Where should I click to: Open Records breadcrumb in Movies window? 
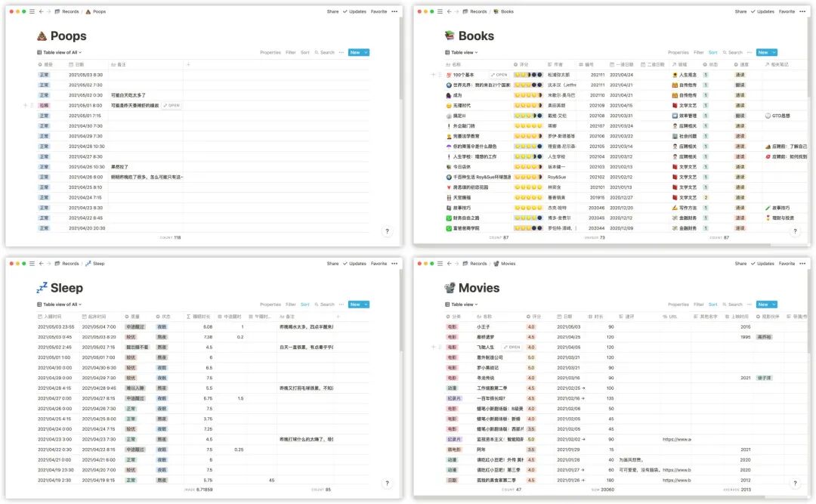pos(475,264)
